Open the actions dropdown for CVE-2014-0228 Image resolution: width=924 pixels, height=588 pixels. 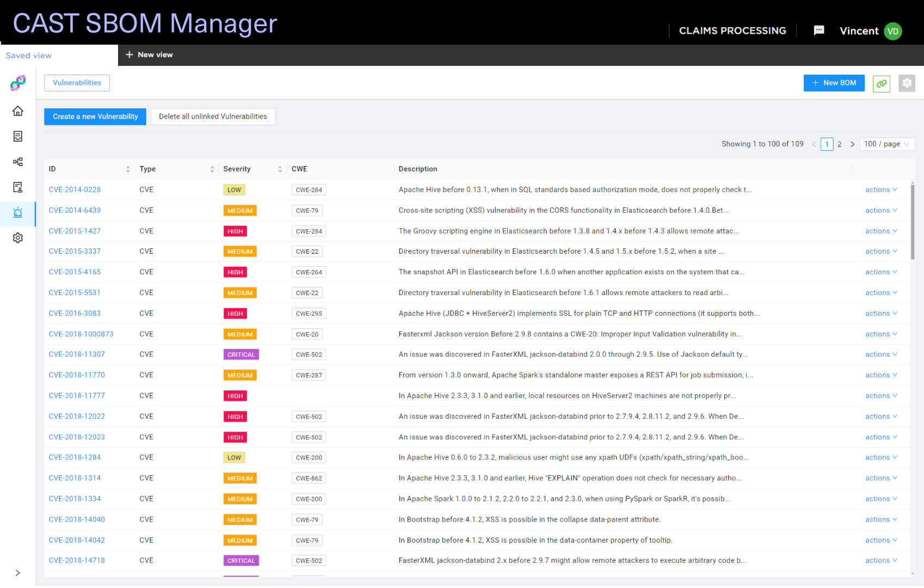click(880, 189)
